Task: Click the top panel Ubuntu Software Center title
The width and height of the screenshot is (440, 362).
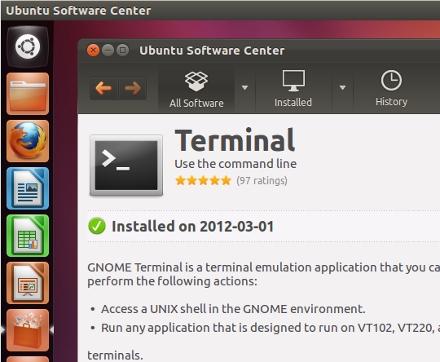Action: pos(79,11)
